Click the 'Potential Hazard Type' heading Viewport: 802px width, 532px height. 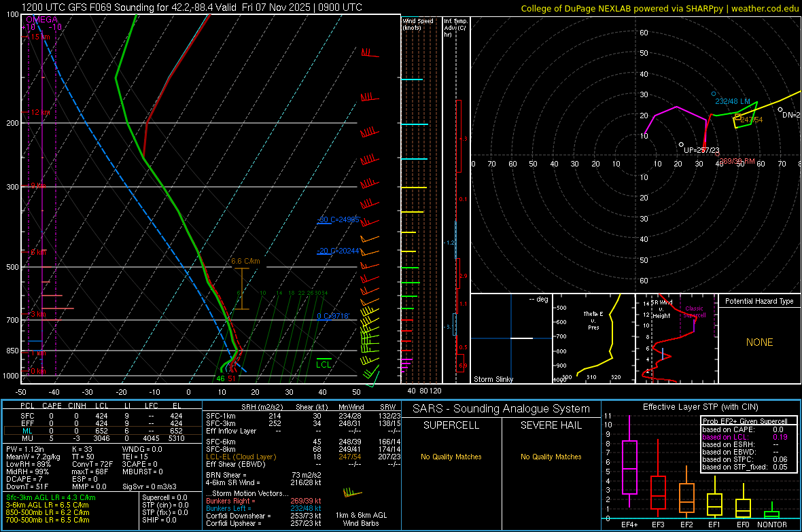(759, 301)
